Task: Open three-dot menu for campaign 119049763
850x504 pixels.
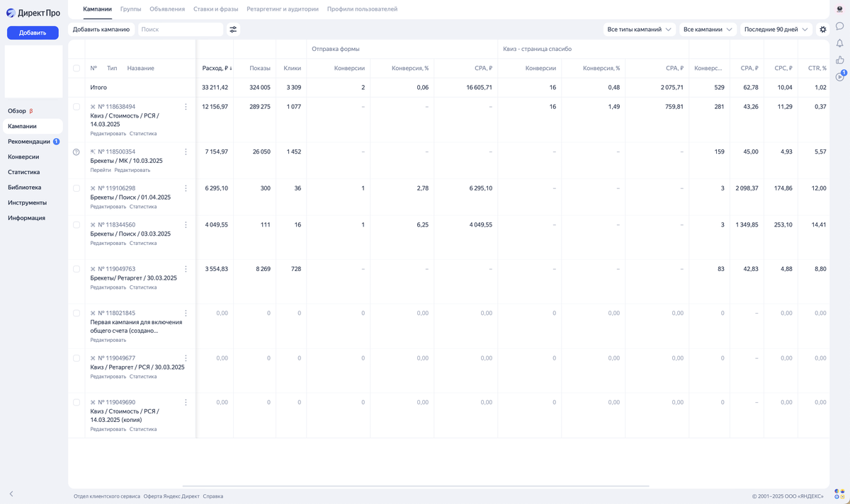Action: point(186,269)
